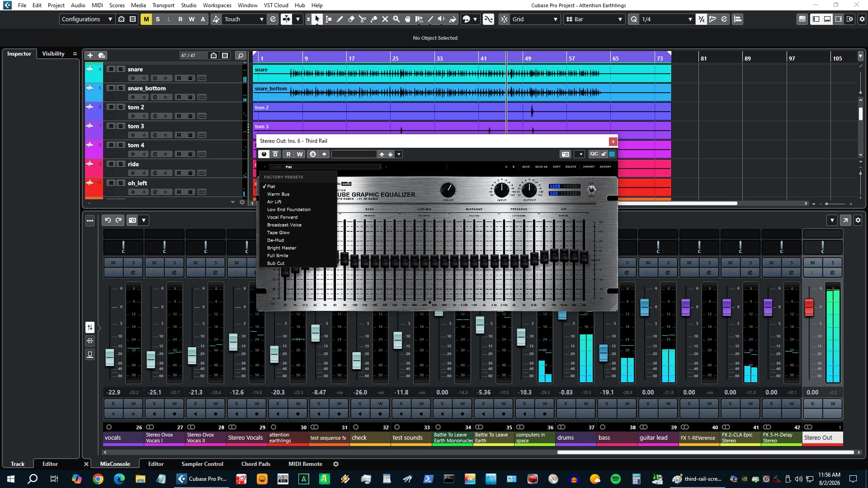Choose the hand Comp tool
This screenshot has height=488, width=868.
pos(408,19)
